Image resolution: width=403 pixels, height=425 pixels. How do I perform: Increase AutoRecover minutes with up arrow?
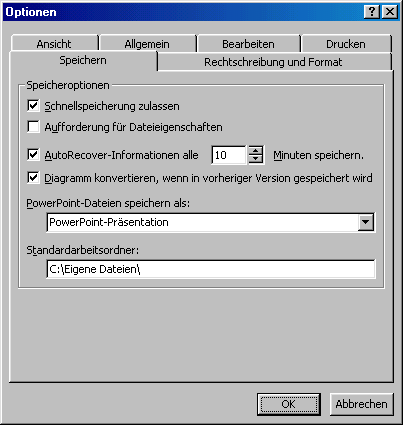pyautogui.click(x=256, y=151)
